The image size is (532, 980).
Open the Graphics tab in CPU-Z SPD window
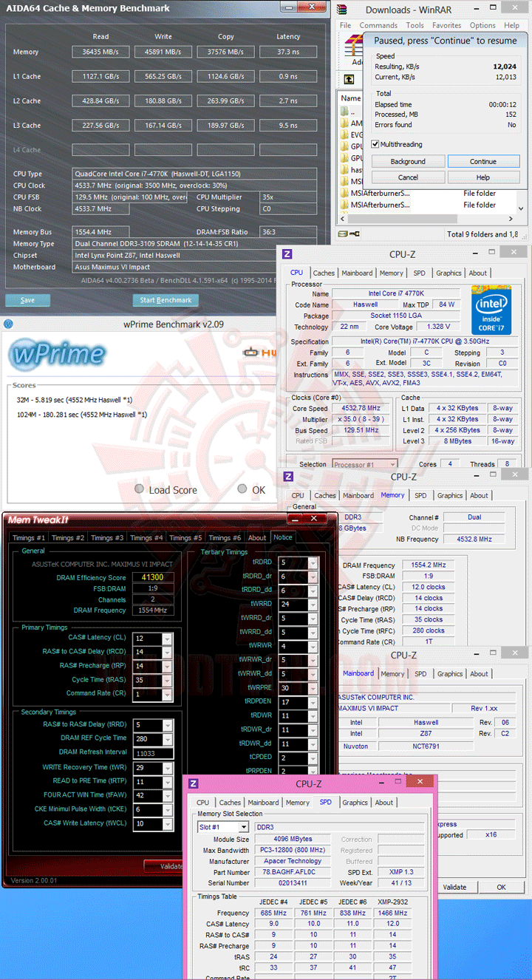pos(355,803)
